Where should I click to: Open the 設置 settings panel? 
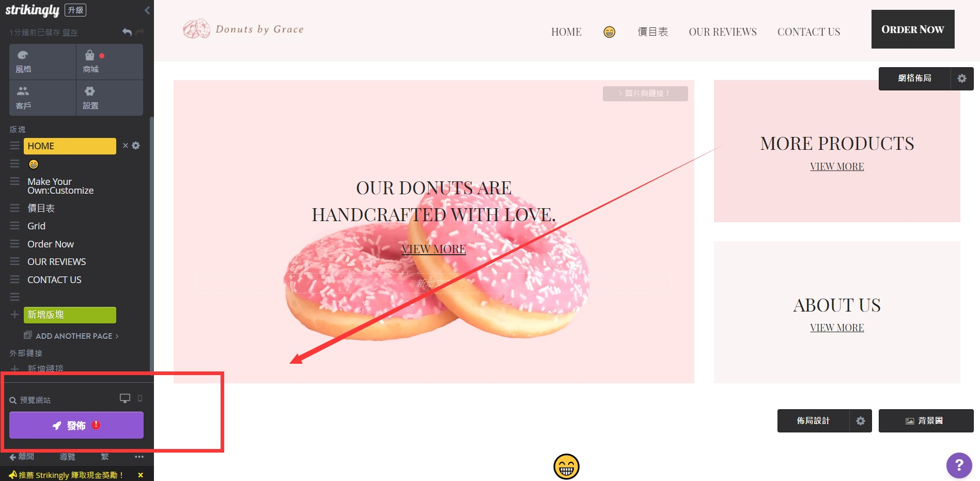coord(110,98)
